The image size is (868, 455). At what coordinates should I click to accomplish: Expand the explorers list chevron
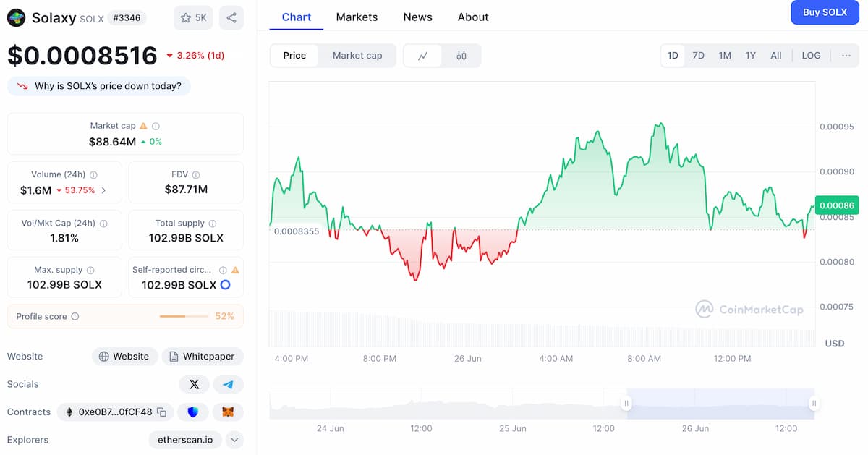point(234,440)
